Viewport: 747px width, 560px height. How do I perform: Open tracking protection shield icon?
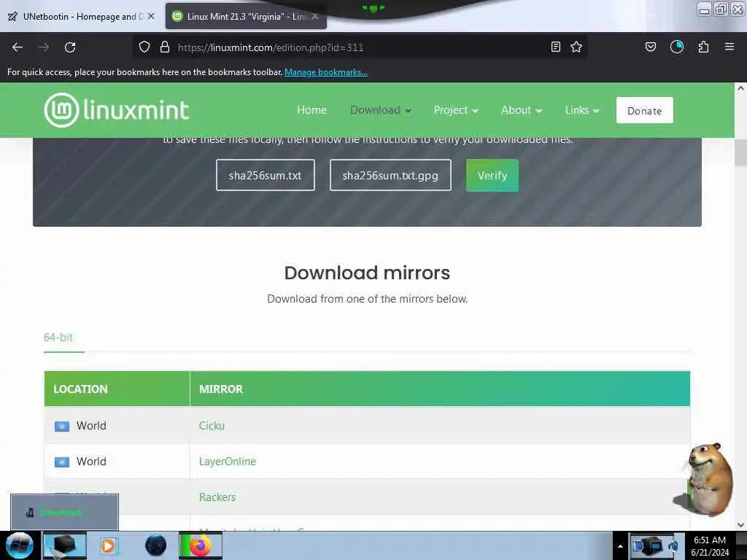coord(144,47)
